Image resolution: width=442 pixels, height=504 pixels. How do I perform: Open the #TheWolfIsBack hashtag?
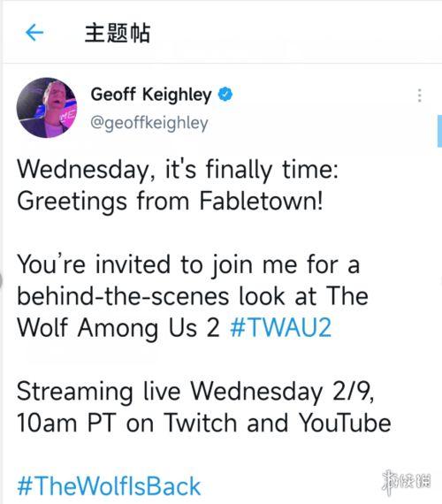pos(109,486)
